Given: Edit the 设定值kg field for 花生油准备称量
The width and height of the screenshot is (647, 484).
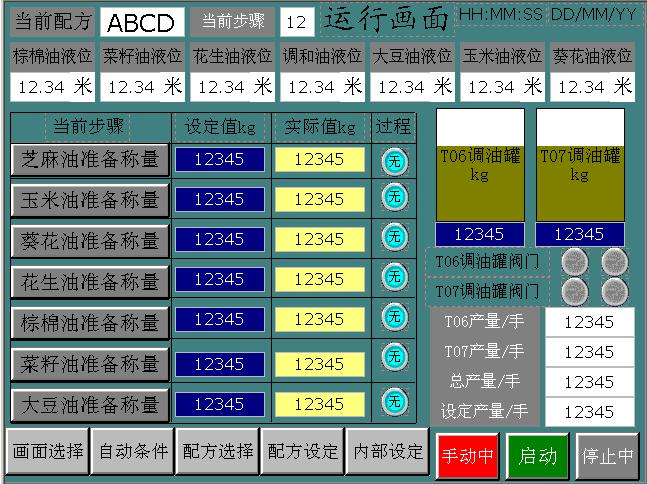Looking at the screenshot, I should coord(220,279).
